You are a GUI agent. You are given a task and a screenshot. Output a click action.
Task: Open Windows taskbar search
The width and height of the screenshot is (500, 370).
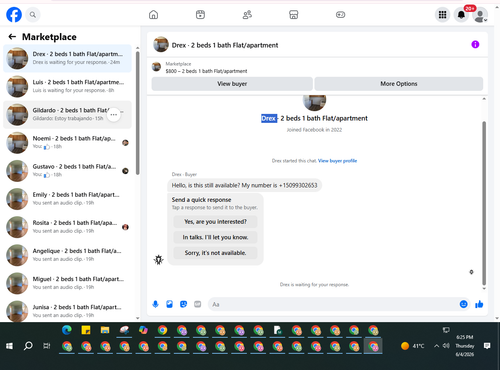[x=28, y=346]
